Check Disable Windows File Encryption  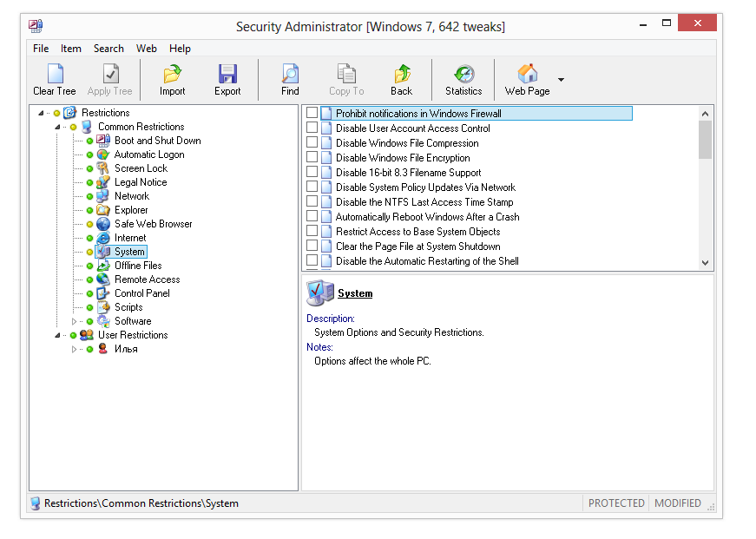click(x=312, y=157)
